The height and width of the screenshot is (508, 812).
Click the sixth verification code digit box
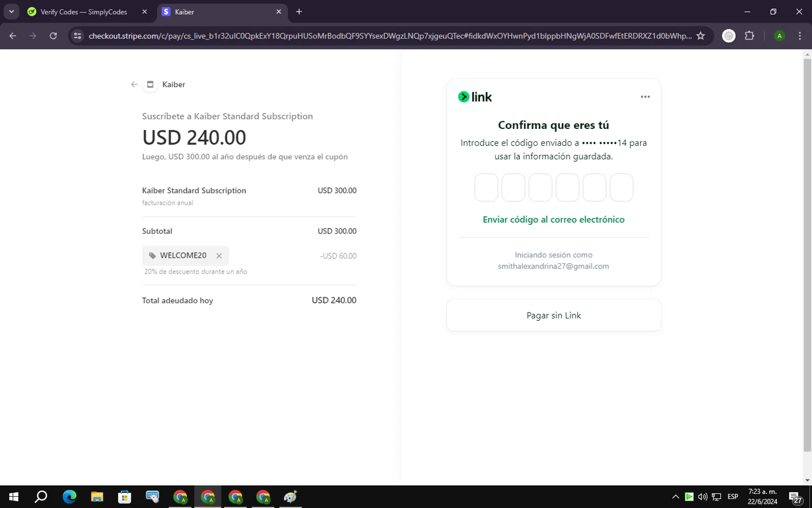(x=621, y=187)
